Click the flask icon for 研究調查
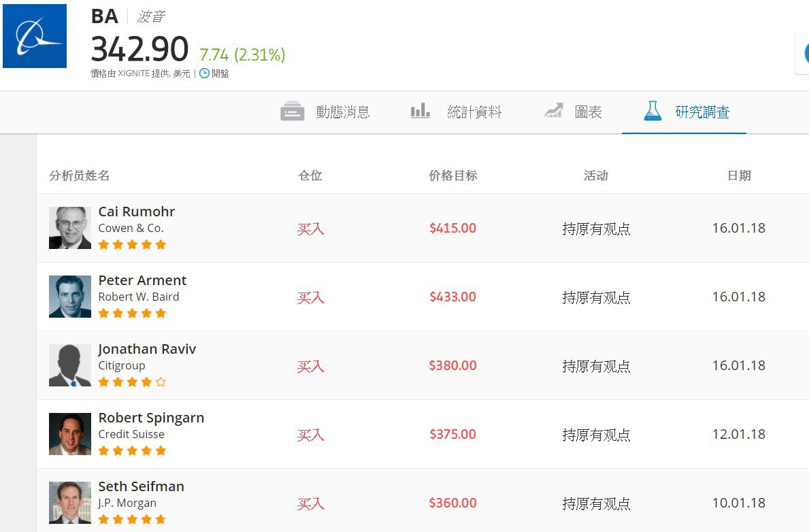Screen dimensions: 809x532 click(x=653, y=111)
